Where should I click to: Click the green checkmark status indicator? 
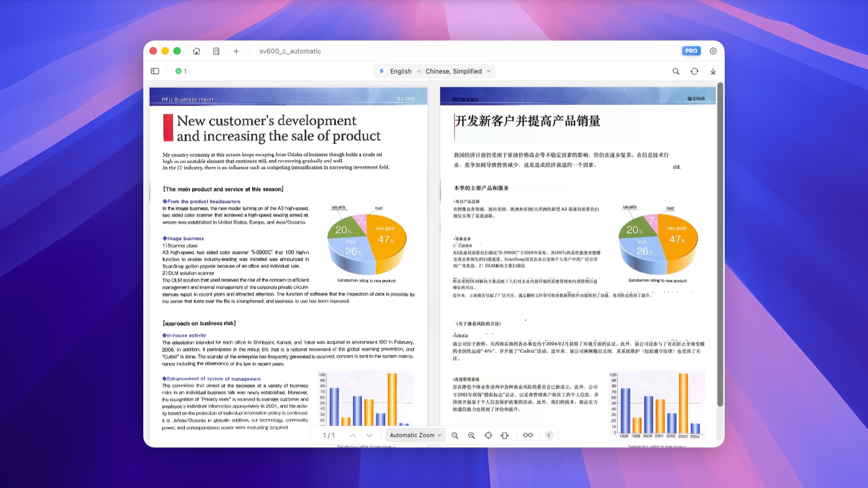point(178,71)
